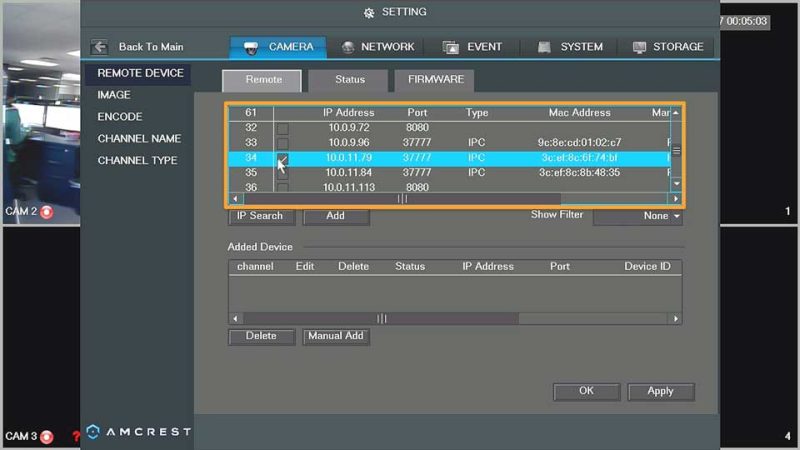800x450 pixels.
Task: Open the Show Filter dropdown
Action: point(638,216)
